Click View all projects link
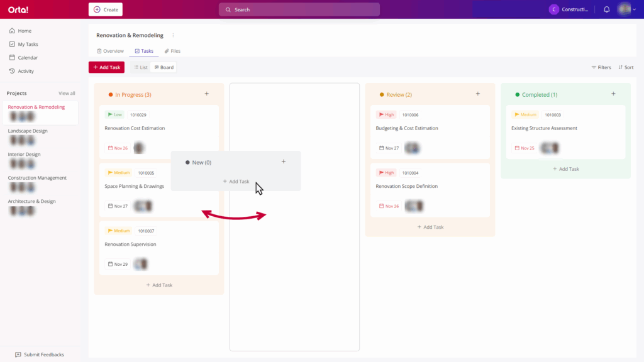This screenshot has width=644, height=362. pyautogui.click(x=67, y=93)
